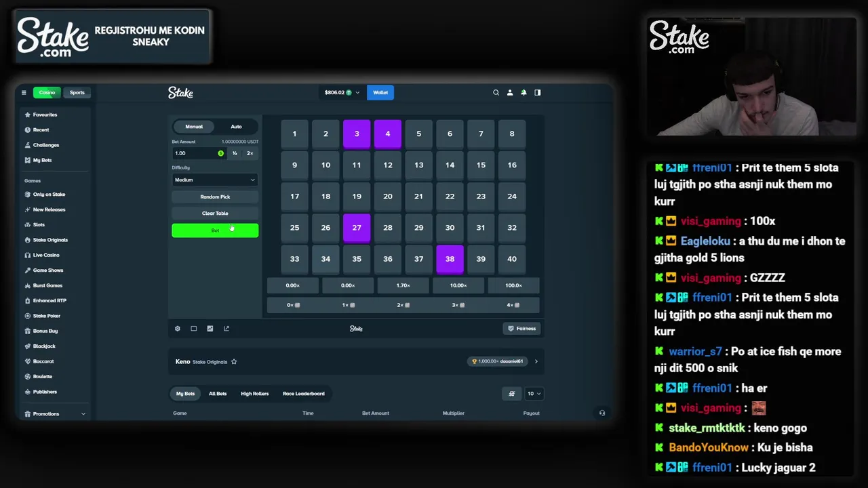The image size is (868, 488).
Task: Open the My Bets tab
Action: pyautogui.click(x=185, y=394)
